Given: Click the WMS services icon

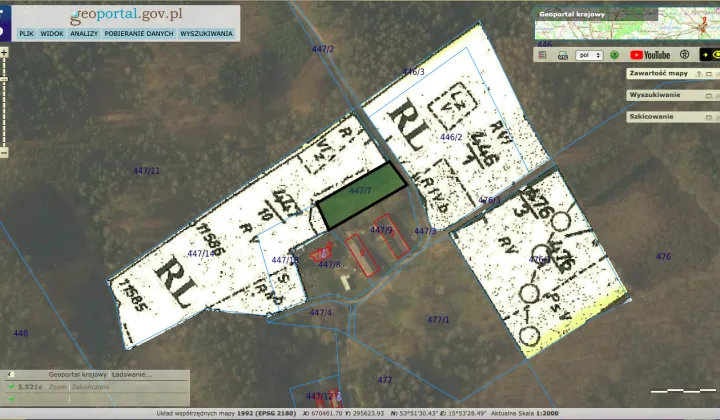Looking at the screenshot, I should pos(562,56).
